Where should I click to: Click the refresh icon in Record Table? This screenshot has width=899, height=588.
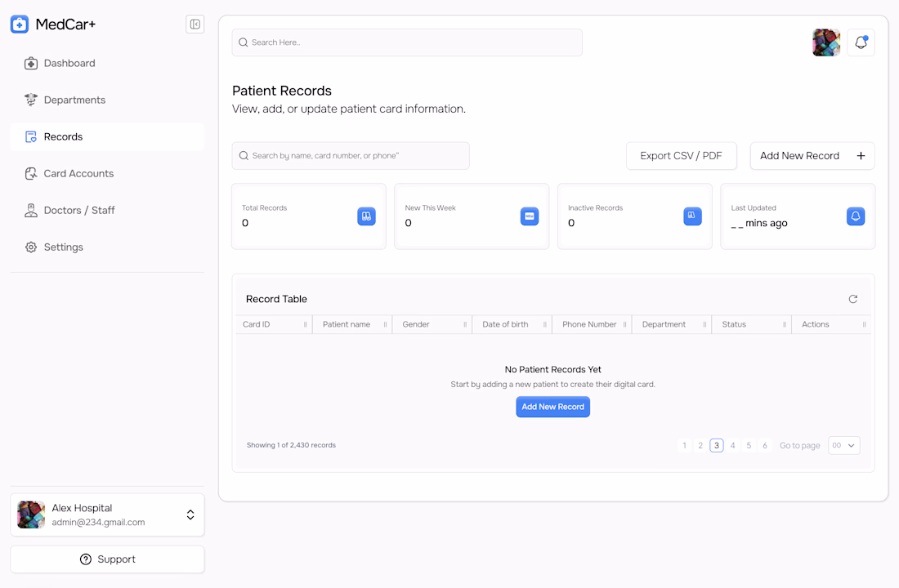pyautogui.click(x=852, y=299)
